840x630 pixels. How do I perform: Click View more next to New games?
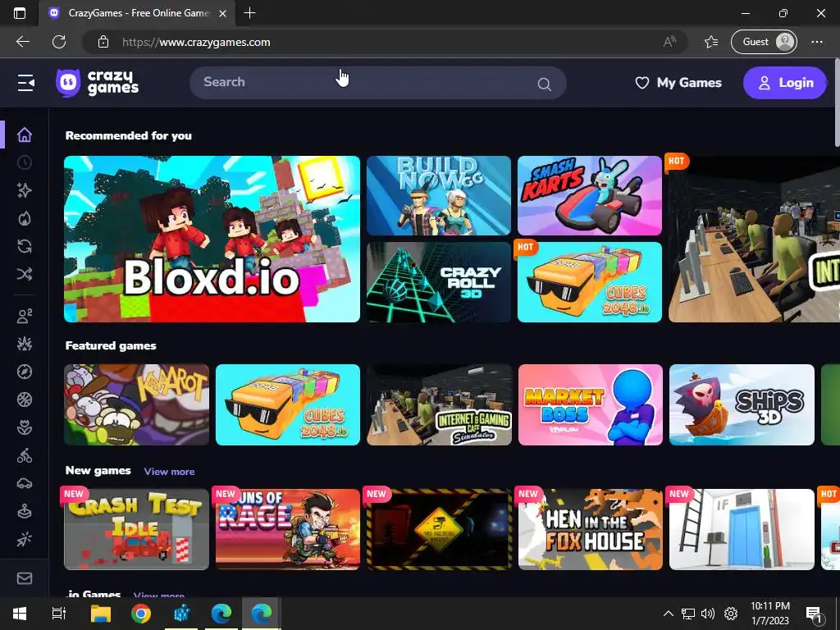[169, 472]
